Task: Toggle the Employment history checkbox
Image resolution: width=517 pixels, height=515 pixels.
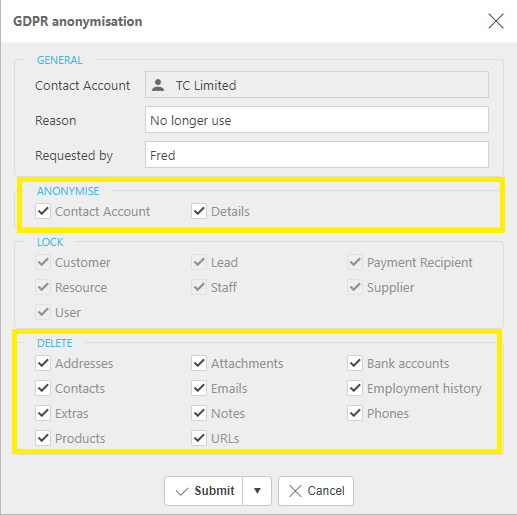Action: [x=355, y=388]
